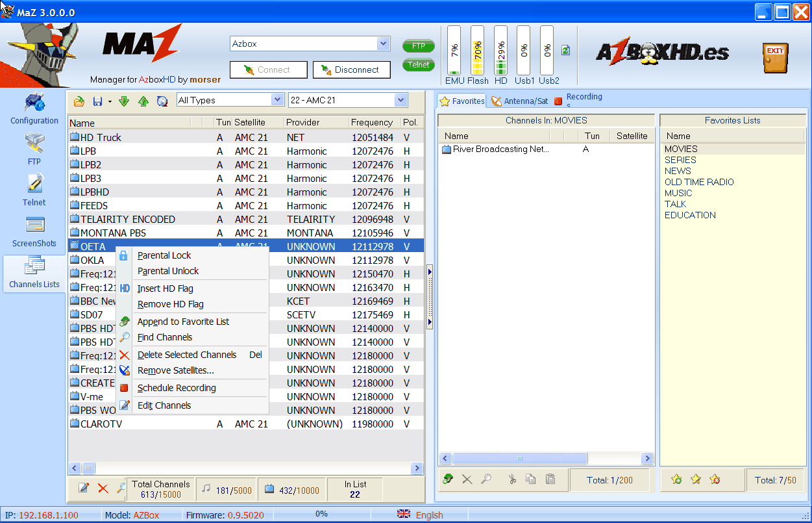812x523 pixels.
Task: Open the ScreenShots section in the sidebar
Action: [x=34, y=231]
